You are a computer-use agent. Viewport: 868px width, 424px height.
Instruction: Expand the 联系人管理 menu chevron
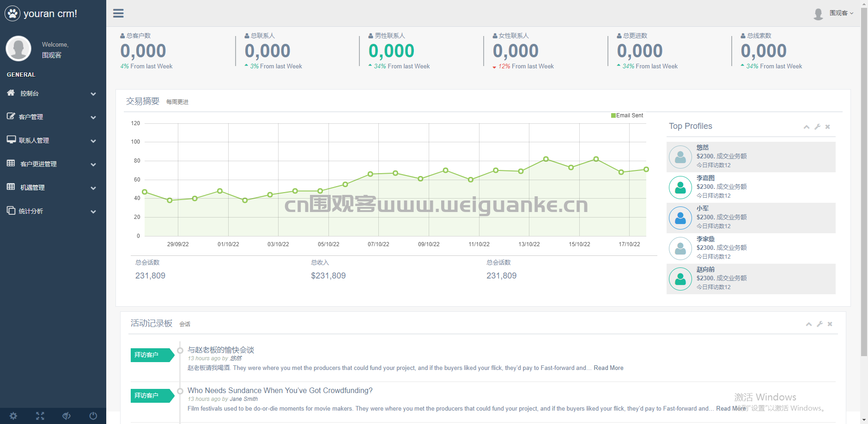93,141
